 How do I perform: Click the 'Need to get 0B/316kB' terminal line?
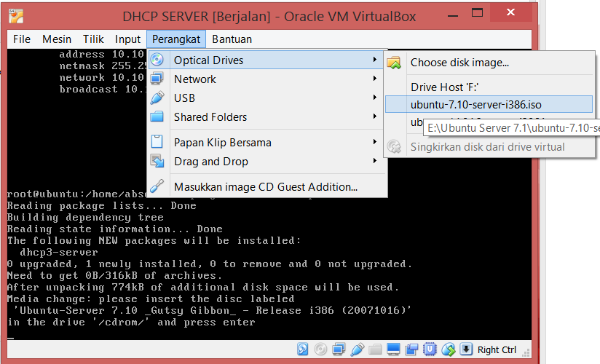tap(114, 276)
